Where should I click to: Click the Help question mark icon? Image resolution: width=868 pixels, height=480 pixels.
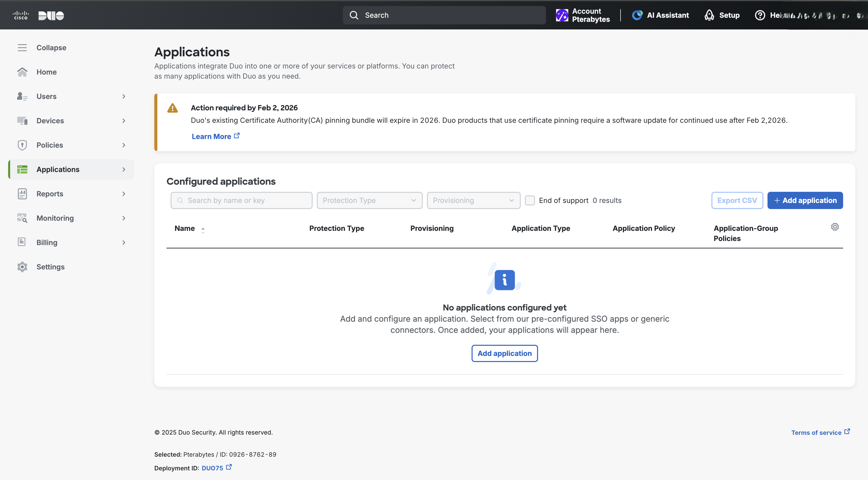[x=760, y=15]
